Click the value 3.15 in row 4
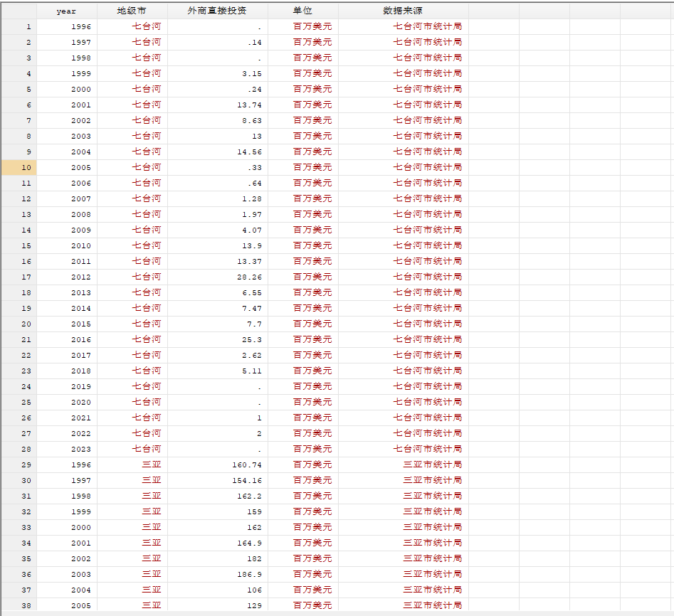 point(252,74)
